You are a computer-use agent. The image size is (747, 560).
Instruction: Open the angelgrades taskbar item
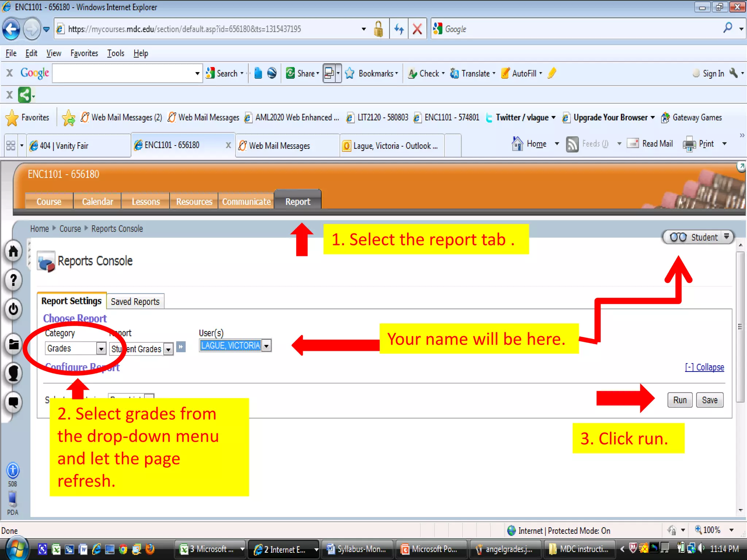pyautogui.click(x=505, y=549)
